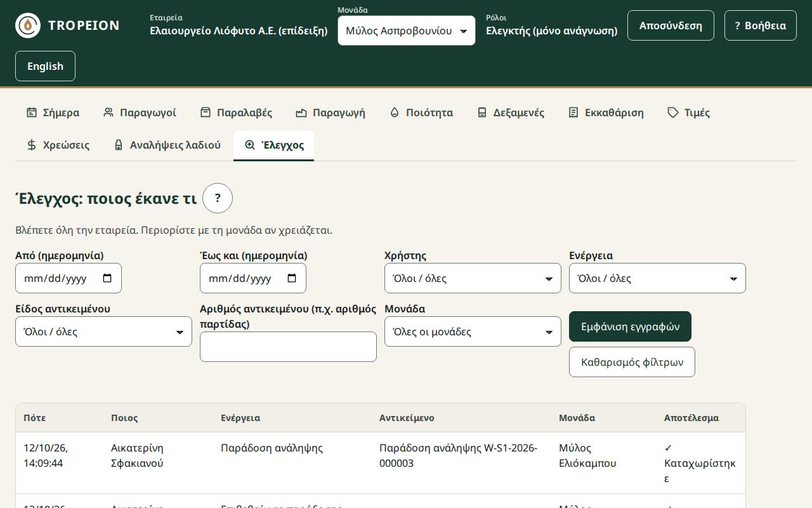Click the Από date input field

click(69, 278)
